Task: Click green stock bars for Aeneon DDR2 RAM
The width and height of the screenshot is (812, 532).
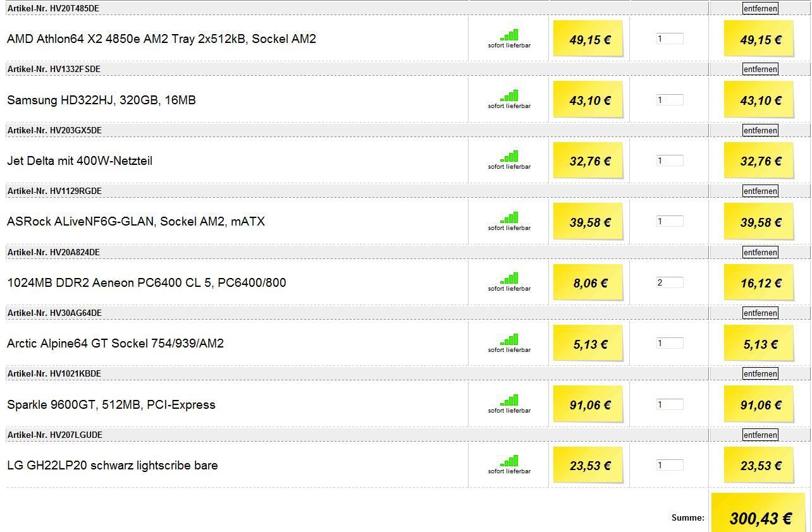Action: point(509,279)
